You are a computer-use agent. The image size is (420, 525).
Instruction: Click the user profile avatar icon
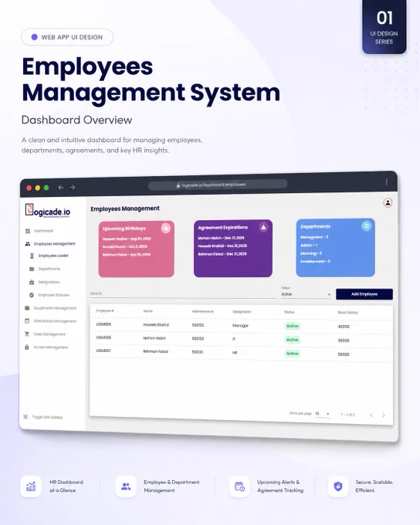tap(388, 203)
